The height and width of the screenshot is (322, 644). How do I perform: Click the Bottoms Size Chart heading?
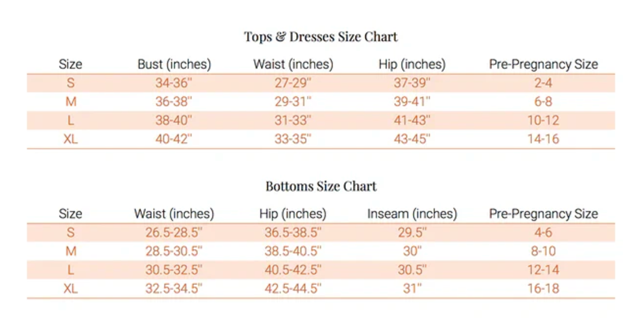(x=321, y=187)
